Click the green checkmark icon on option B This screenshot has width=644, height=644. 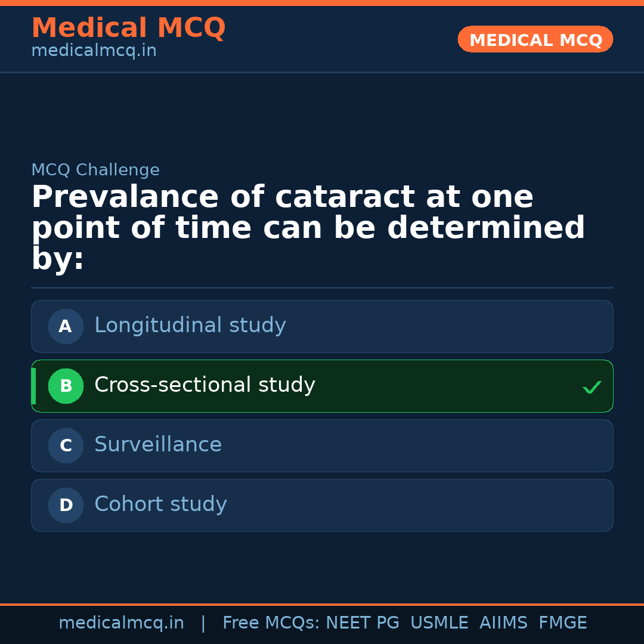coord(592,387)
